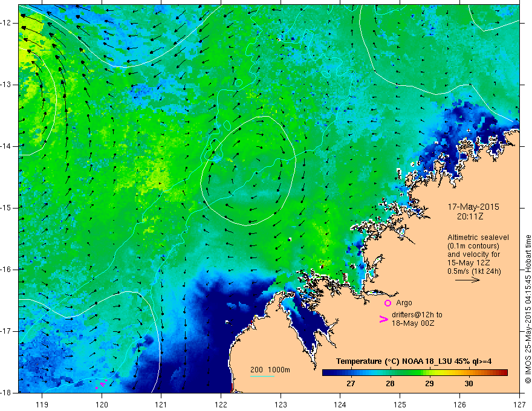Click latitude axis label '-15'

click(6, 208)
